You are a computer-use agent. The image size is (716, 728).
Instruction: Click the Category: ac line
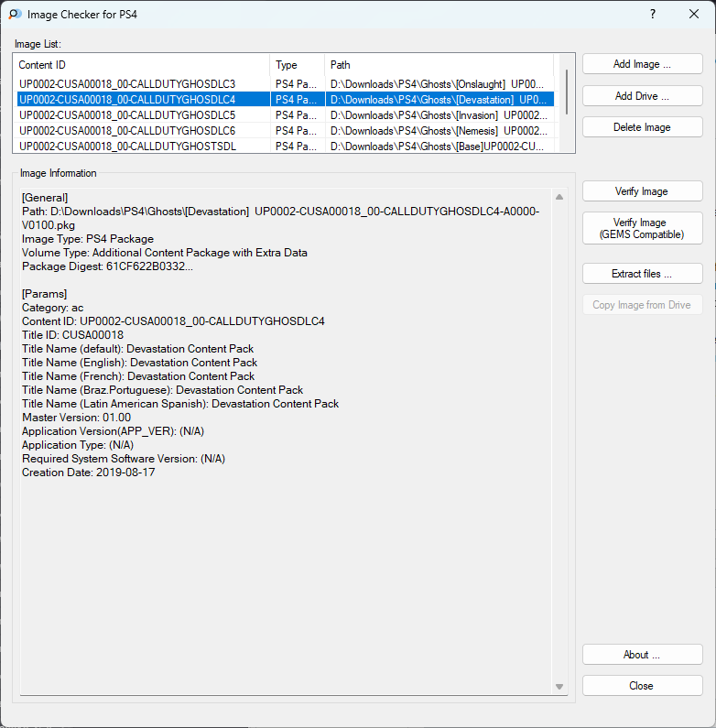(52, 308)
